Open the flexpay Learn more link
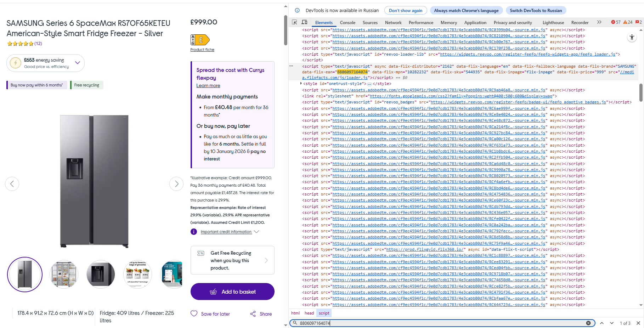 (208, 85)
